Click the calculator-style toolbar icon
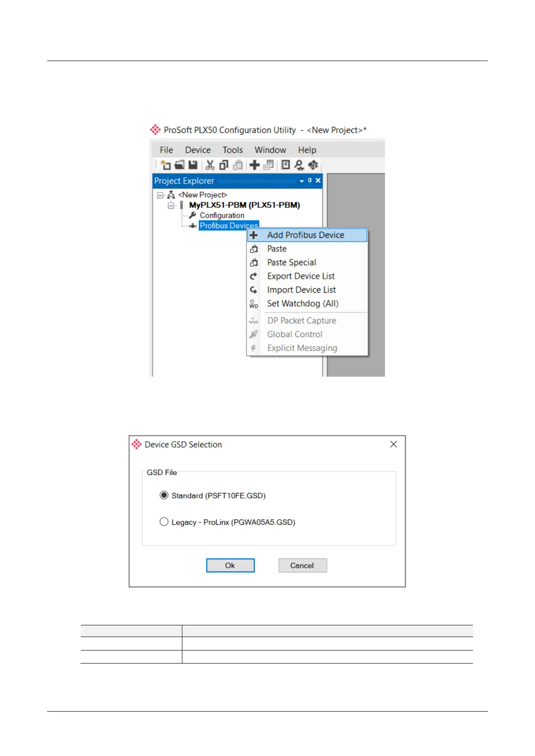The height and width of the screenshot is (756, 535). [x=269, y=165]
